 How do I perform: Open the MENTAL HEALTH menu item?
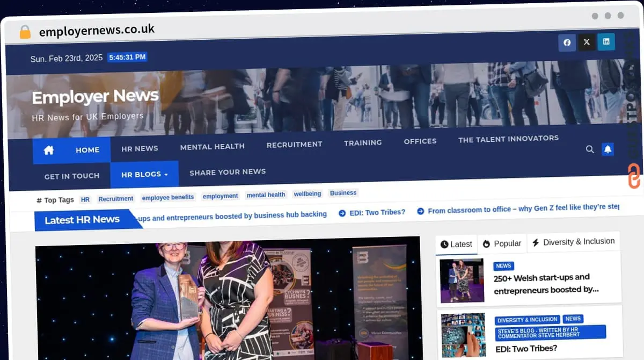tap(212, 146)
